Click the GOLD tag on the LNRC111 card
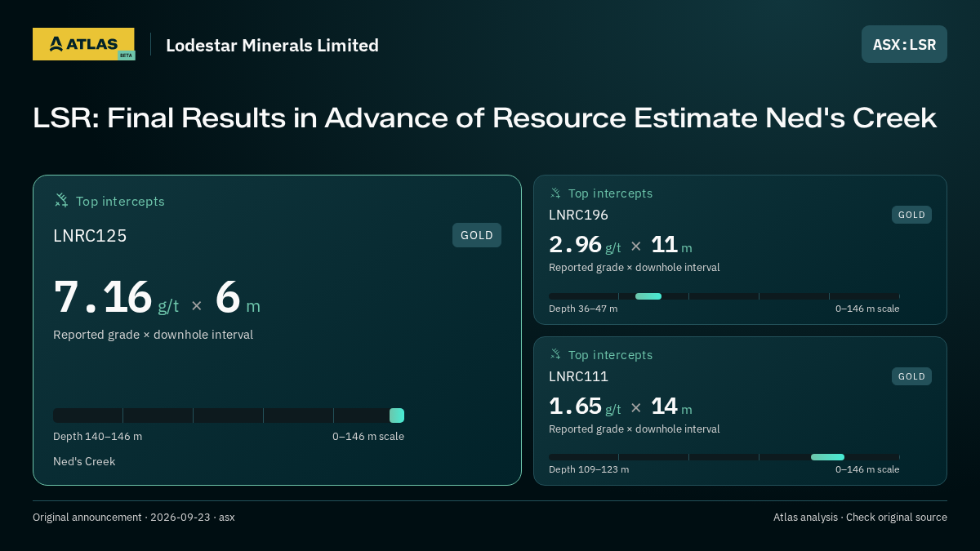The image size is (980, 551). pyautogui.click(x=911, y=376)
